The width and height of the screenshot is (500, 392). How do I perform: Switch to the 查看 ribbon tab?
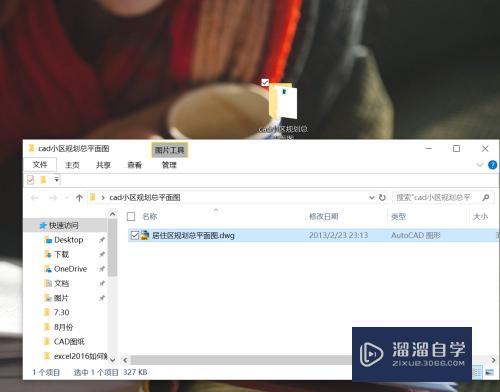tap(134, 165)
